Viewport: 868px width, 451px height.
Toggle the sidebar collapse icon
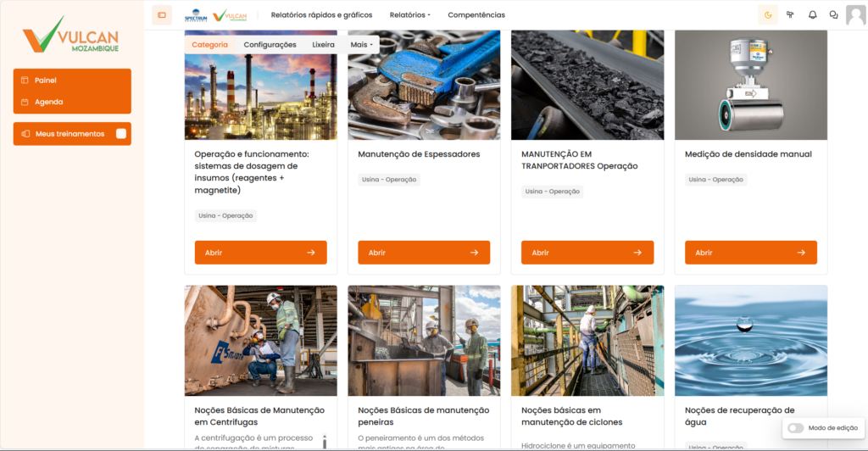click(162, 14)
